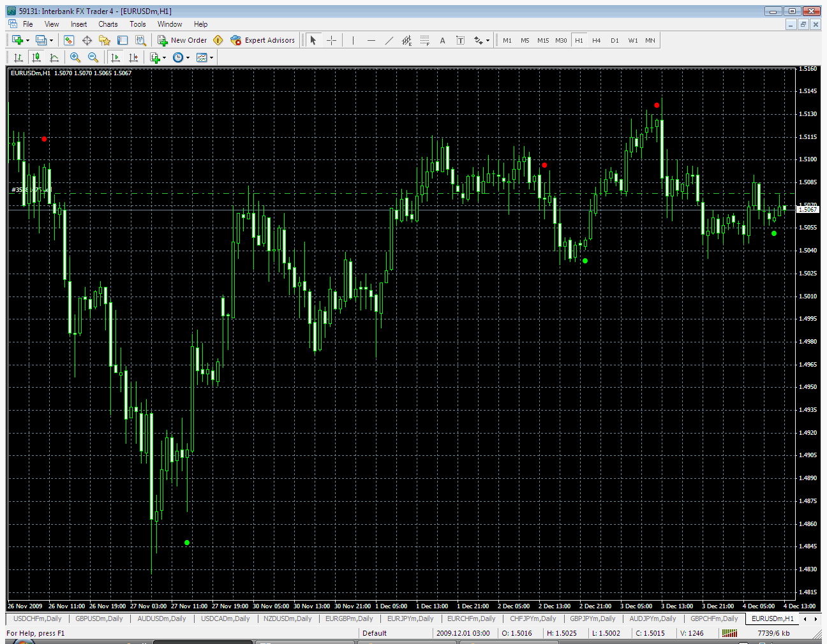This screenshot has height=644, width=827.
Task: Click the Default profile status field
Action: (x=396, y=633)
